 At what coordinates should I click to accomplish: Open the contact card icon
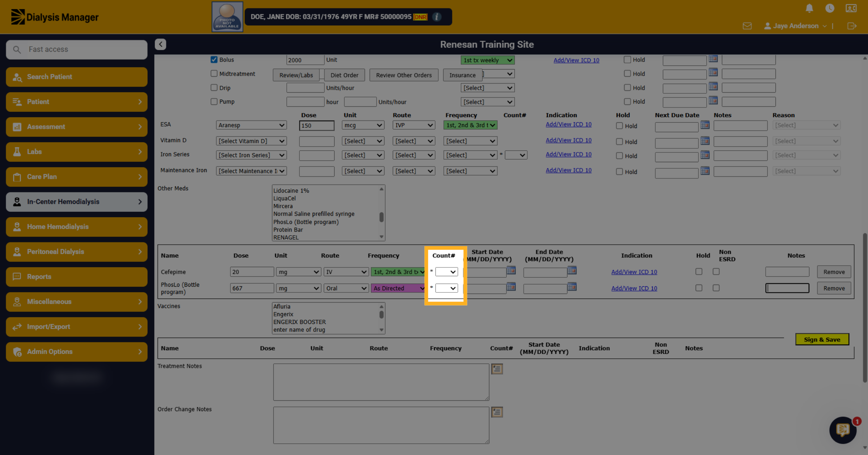click(851, 8)
